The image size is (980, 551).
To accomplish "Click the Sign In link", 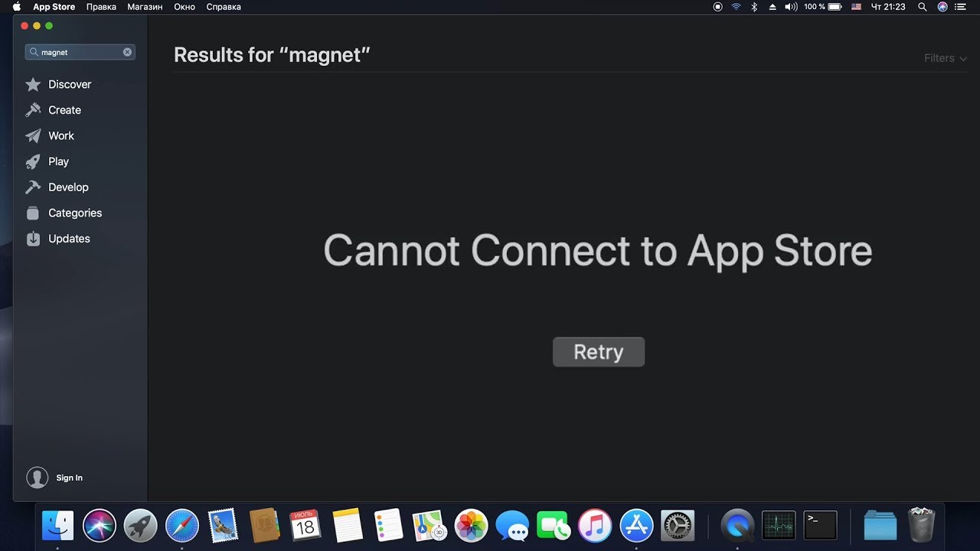I will click(x=69, y=478).
